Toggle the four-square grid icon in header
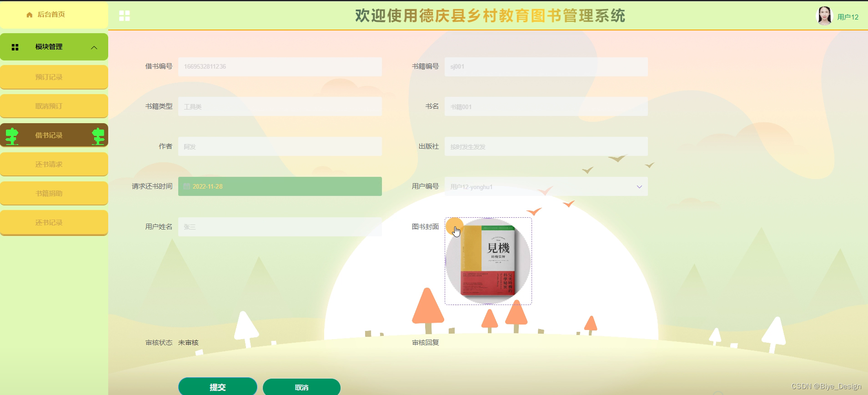The width and height of the screenshot is (868, 395). [x=125, y=16]
